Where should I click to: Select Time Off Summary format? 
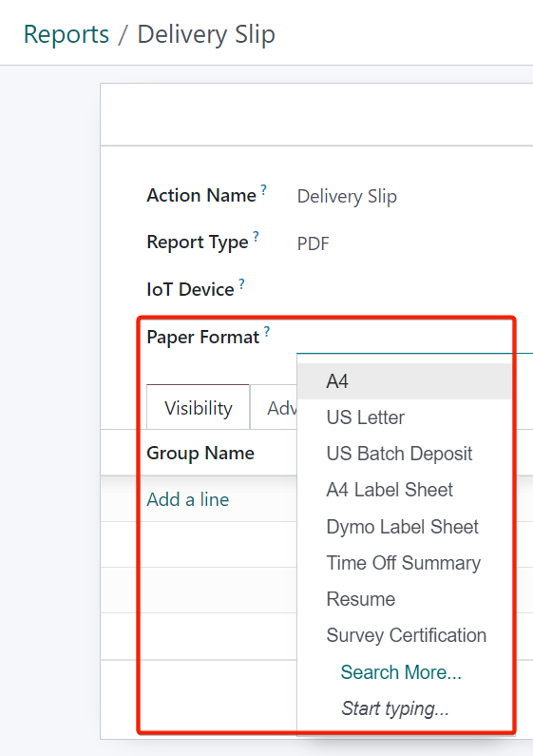404,563
